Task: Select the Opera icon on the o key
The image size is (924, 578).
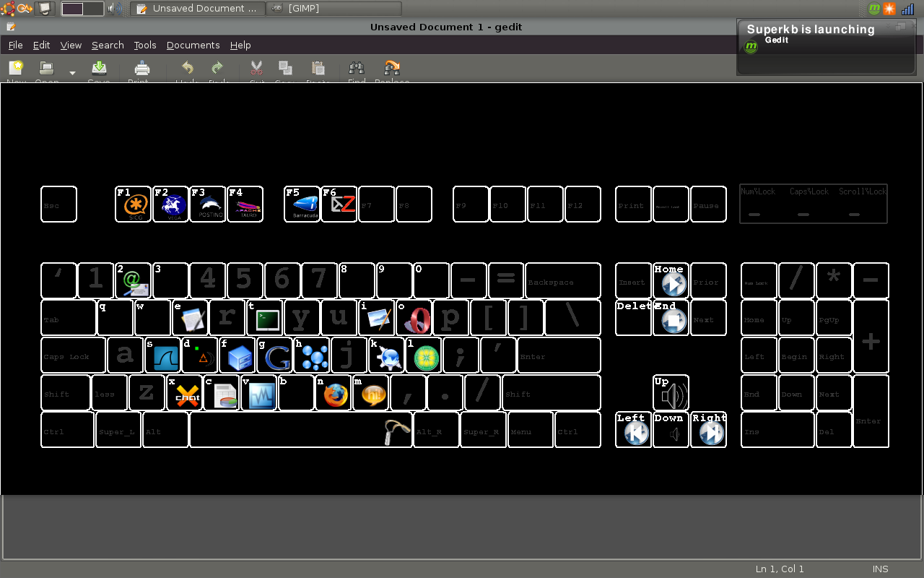Action: pos(417,319)
